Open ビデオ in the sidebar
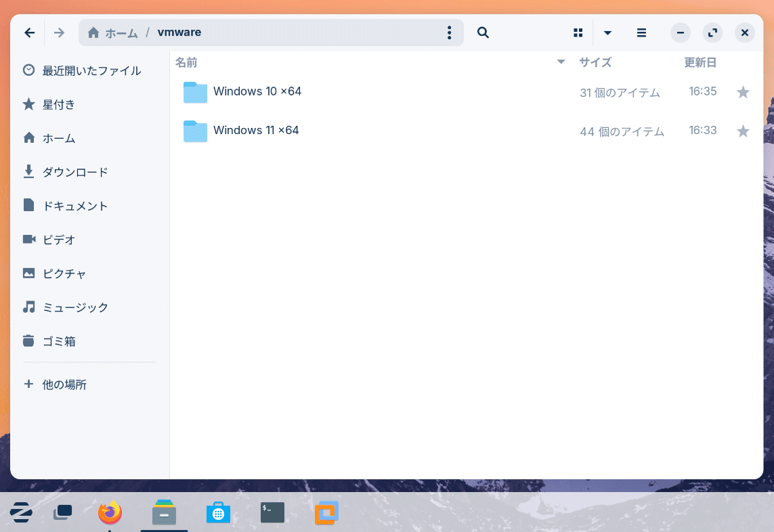 click(89, 240)
